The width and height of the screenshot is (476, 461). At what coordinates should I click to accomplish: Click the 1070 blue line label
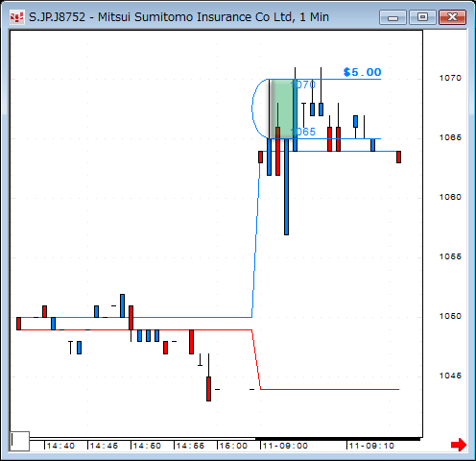(x=303, y=85)
